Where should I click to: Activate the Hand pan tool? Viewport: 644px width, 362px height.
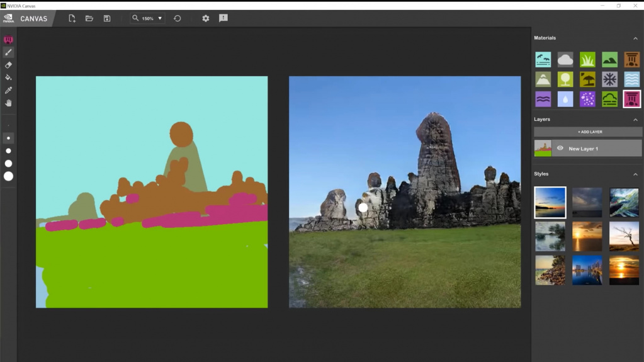click(x=8, y=103)
